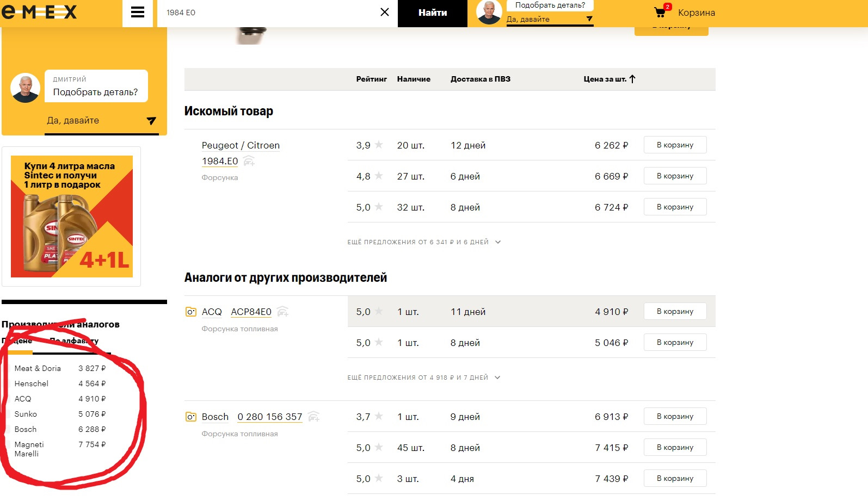Viewport: 868px width, 501px height.
Task: Switch to the 'По цене' sorting tab
Action: click(17, 341)
